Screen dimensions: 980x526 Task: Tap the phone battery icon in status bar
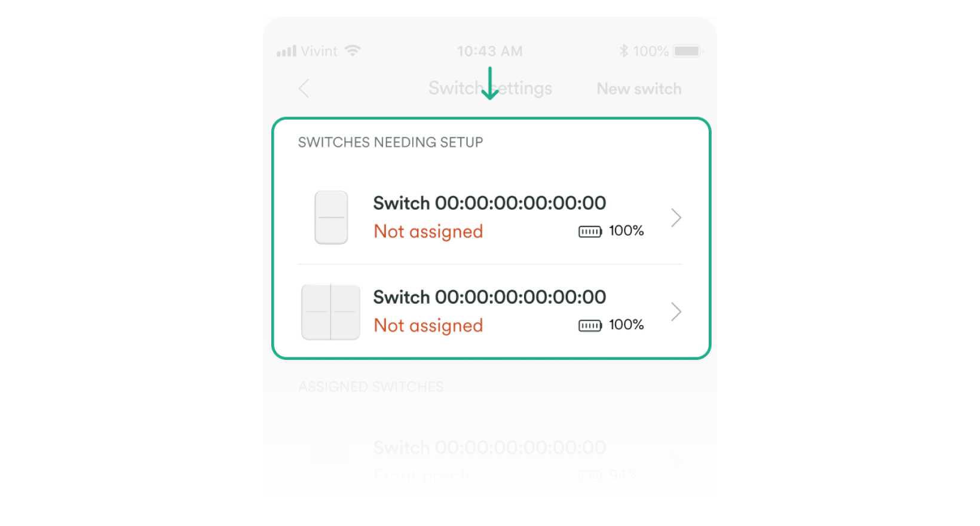687,51
